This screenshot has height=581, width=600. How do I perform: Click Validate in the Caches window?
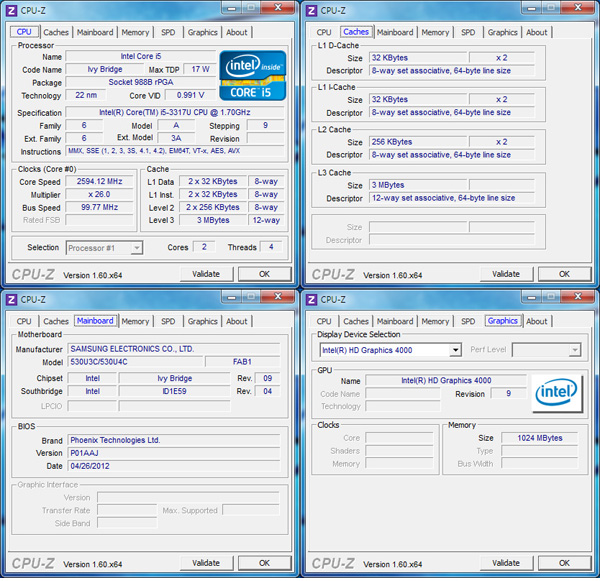click(506, 274)
